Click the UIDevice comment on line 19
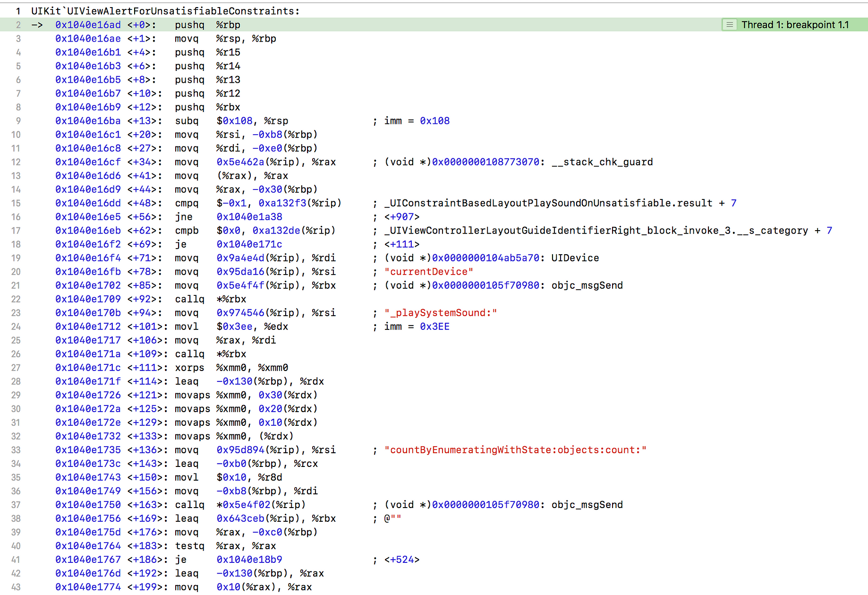Image resolution: width=868 pixels, height=595 pixels. pos(575,258)
